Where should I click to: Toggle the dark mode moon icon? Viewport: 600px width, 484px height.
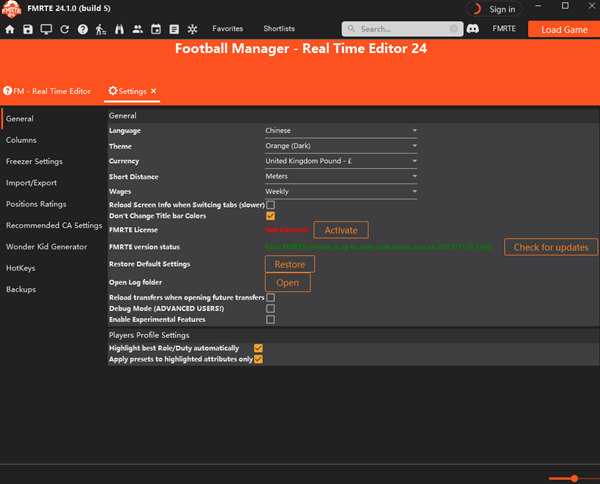[475, 9]
